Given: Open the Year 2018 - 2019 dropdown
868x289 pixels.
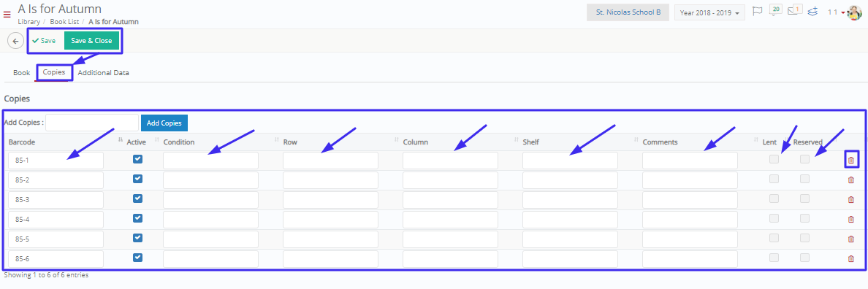Looking at the screenshot, I should 709,12.
